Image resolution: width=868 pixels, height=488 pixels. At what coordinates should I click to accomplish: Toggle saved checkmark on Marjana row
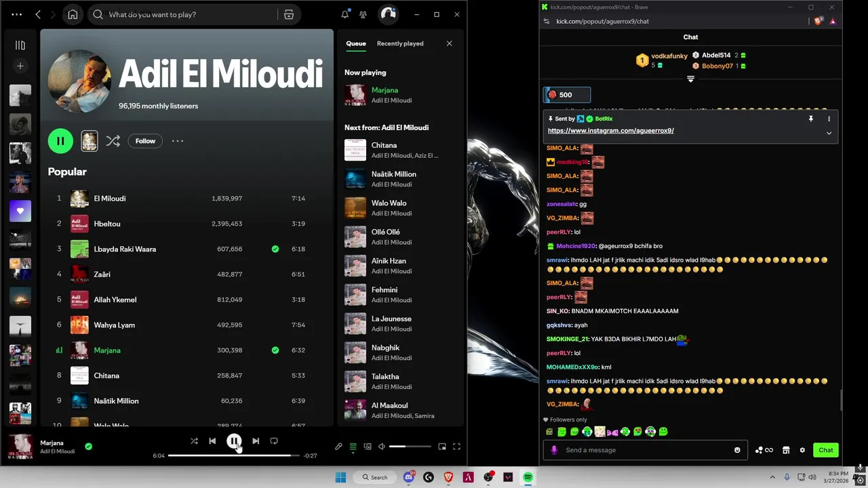pyautogui.click(x=275, y=350)
